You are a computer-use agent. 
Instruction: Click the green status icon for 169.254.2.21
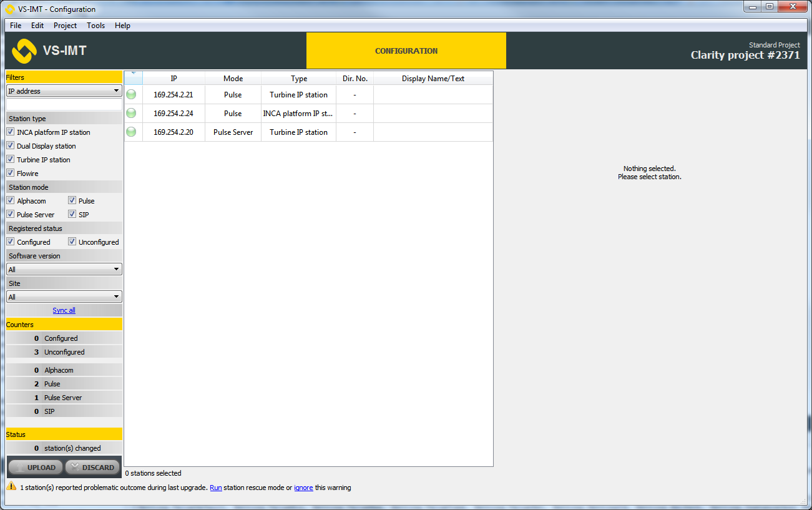[131, 95]
